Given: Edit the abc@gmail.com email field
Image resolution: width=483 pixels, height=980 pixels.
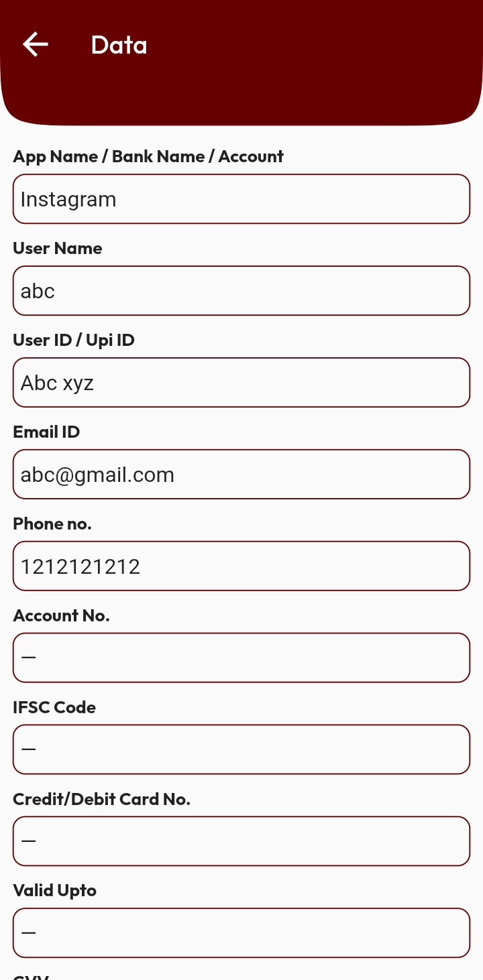Looking at the screenshot, I should click(241, 475).
